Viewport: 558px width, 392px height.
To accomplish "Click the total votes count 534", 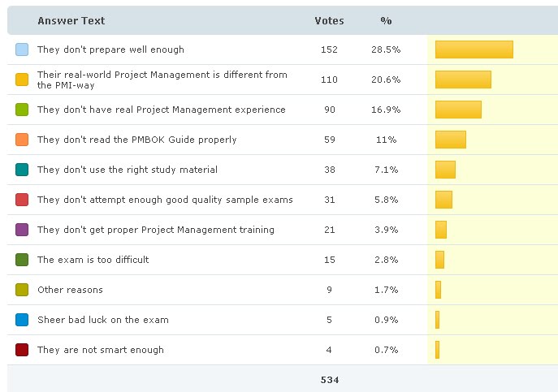I will (x=329, y=380).
